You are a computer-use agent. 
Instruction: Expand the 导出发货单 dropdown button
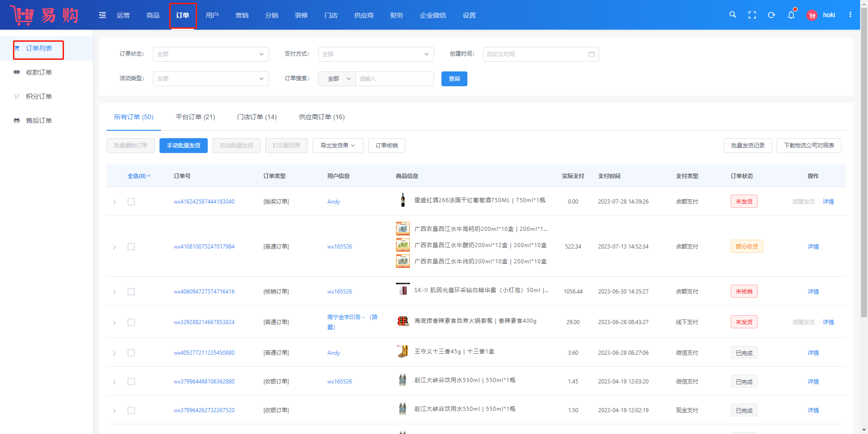click(338, 146)
